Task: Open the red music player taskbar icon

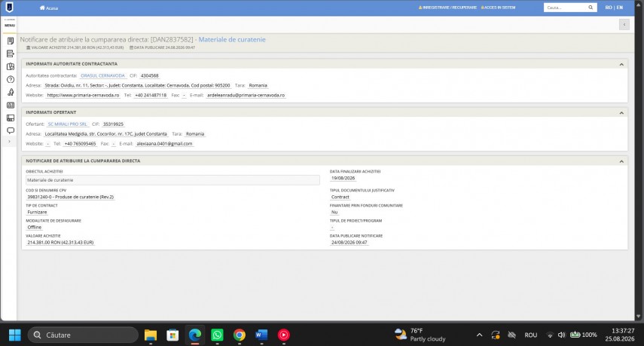Action: tap(283, 335)
